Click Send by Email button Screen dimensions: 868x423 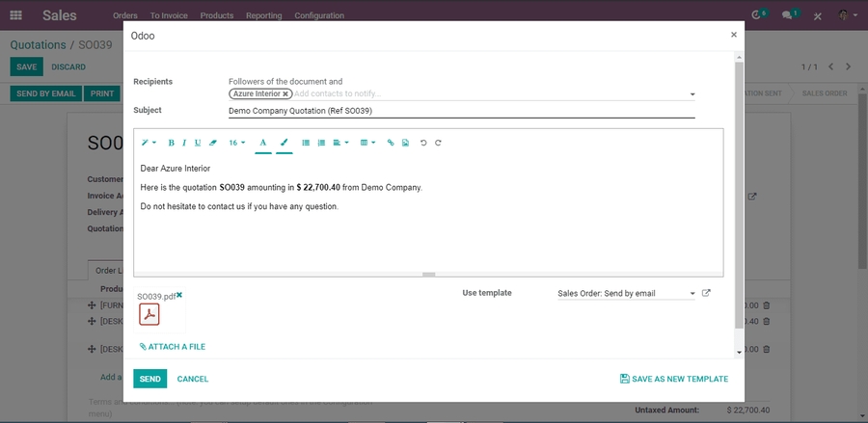(46, 93)
